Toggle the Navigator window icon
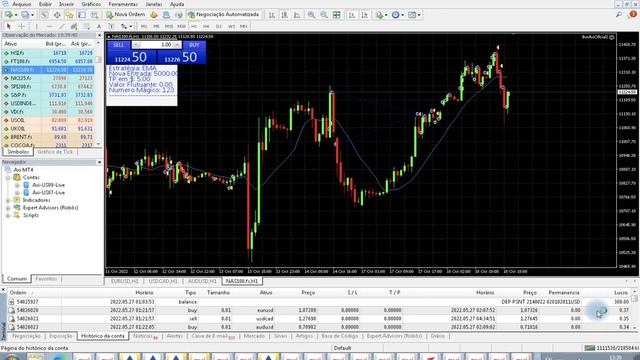This screenshot has width=640, height=360. pos(69,15)
